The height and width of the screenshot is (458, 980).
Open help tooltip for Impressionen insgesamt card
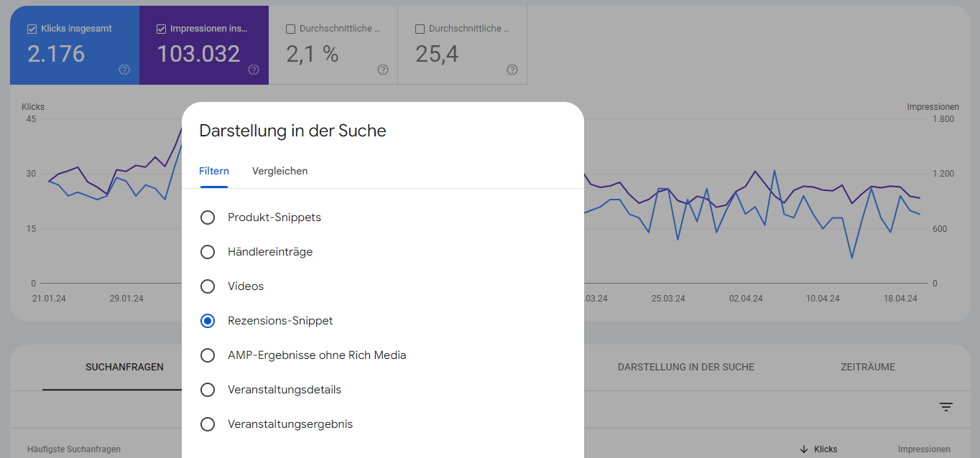tap(253, 70)
